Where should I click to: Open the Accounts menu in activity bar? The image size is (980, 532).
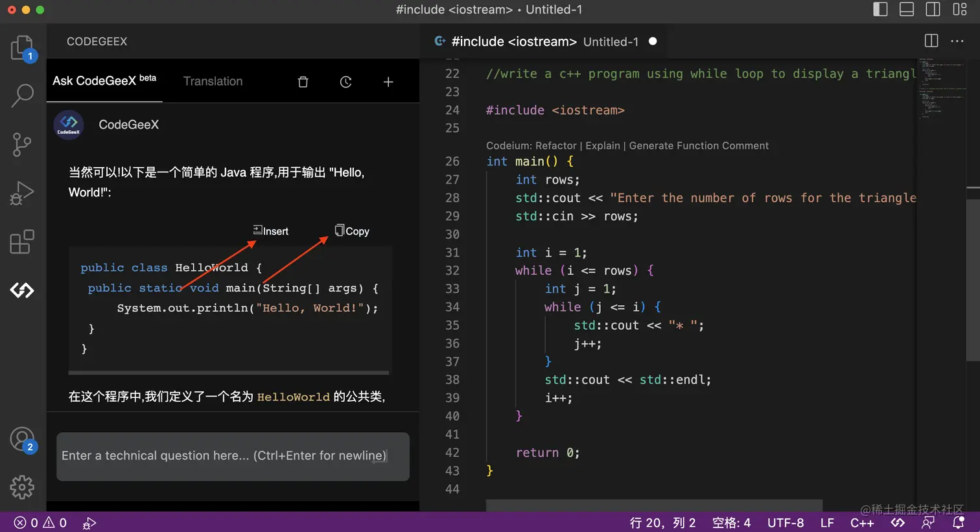22,440
